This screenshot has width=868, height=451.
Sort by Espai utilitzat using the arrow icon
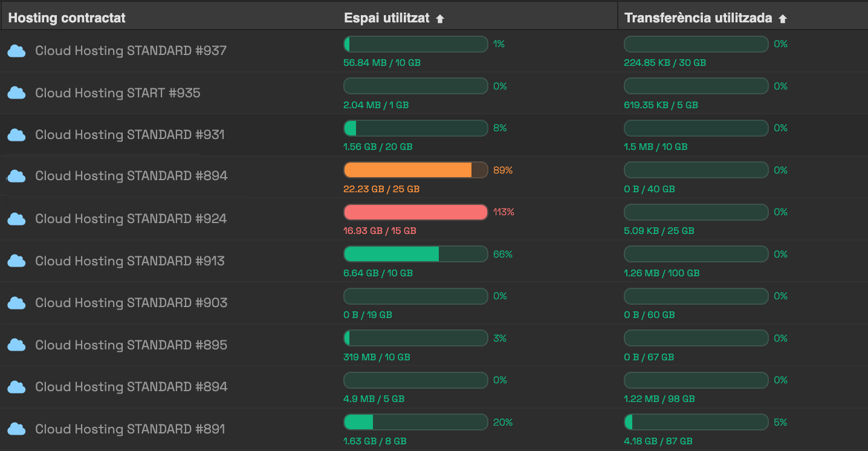pos(440,19)
